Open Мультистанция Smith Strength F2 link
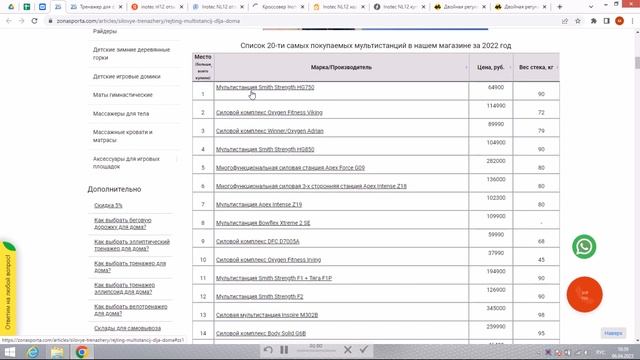 (260, 296)
